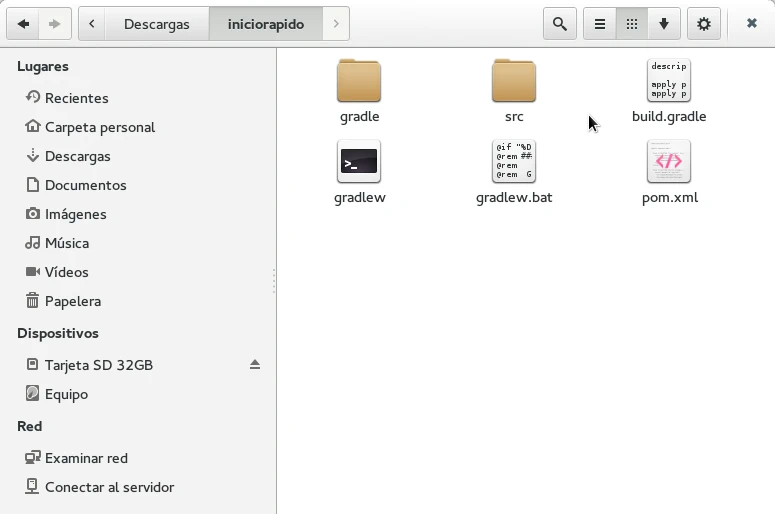Viewport: 775px width, 514px height.
Task: Open the view options dropdown arrow
Action: tap(663, 24)
